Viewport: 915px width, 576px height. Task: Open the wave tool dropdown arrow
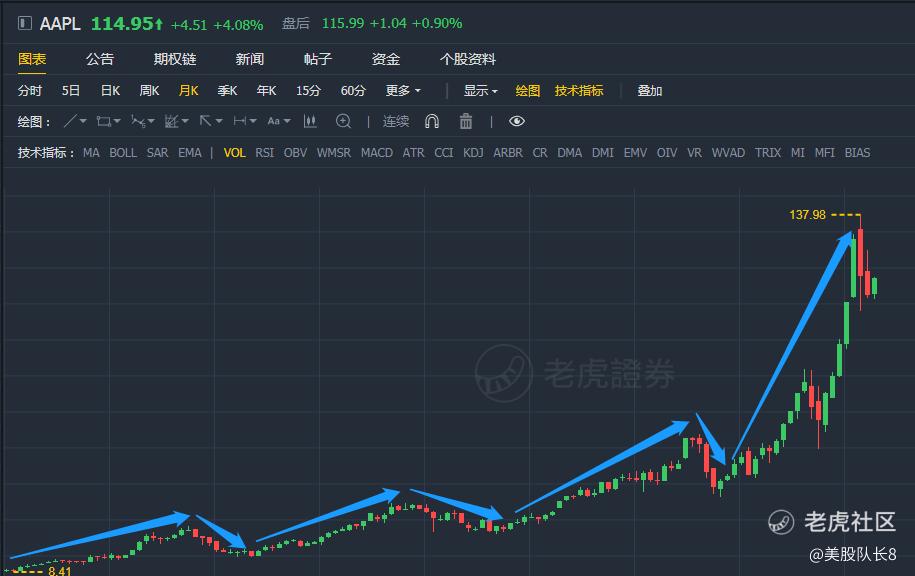click(151, 121)
